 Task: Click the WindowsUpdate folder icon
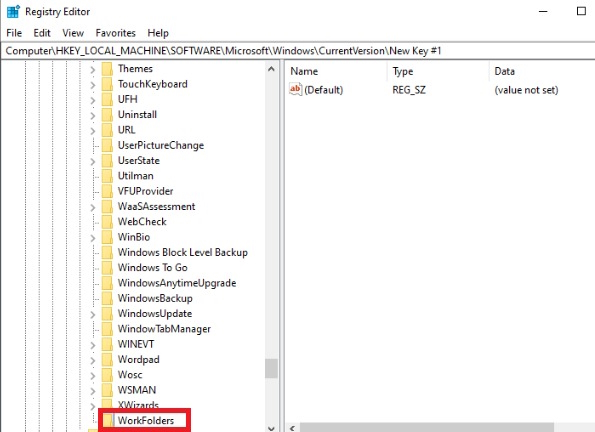pyautogui.click(x=107, y=314)
